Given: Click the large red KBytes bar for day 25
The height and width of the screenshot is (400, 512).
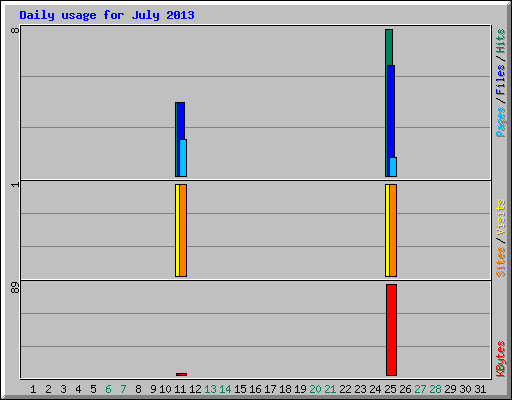Looking at the screenshot, I should [x=391, y=330].
